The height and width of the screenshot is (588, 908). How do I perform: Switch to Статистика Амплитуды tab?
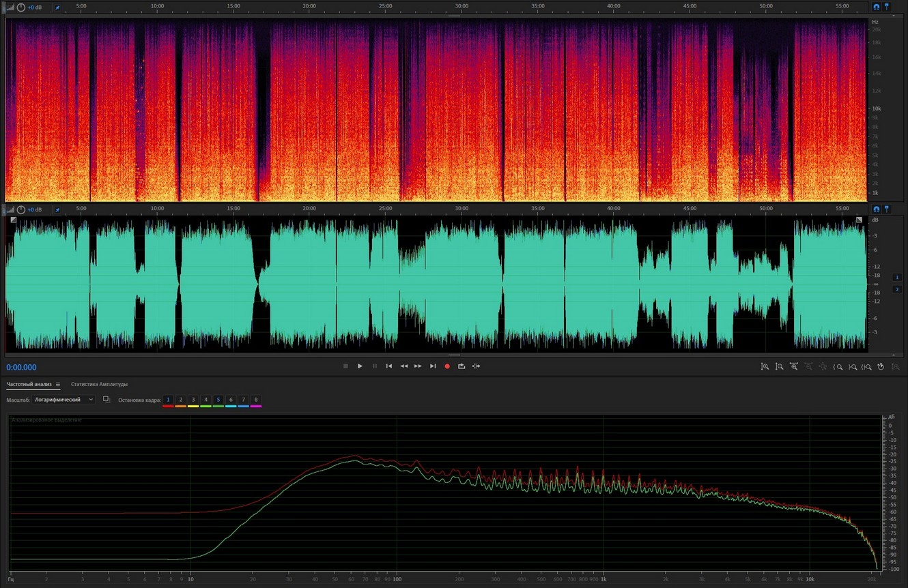(x=99, y=385)
